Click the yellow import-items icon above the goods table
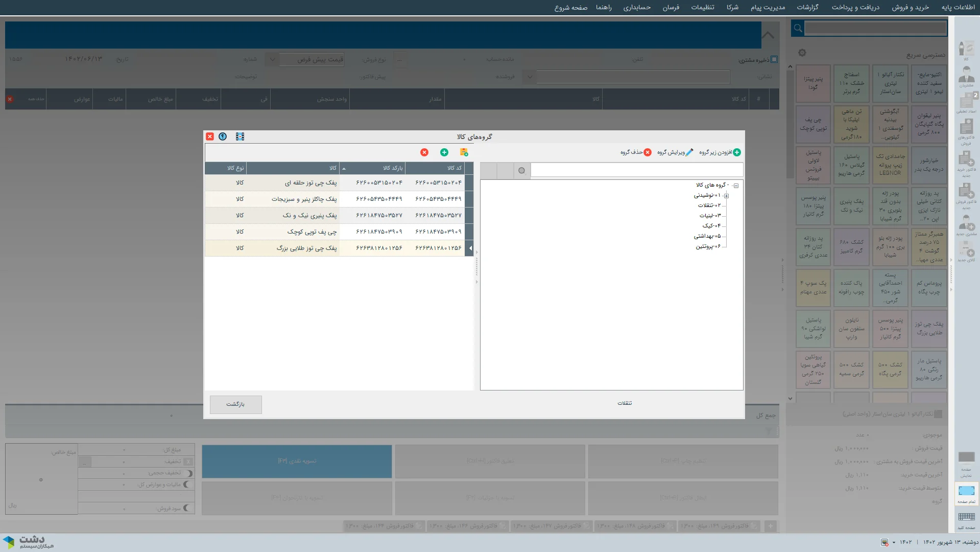 point(464,152)
